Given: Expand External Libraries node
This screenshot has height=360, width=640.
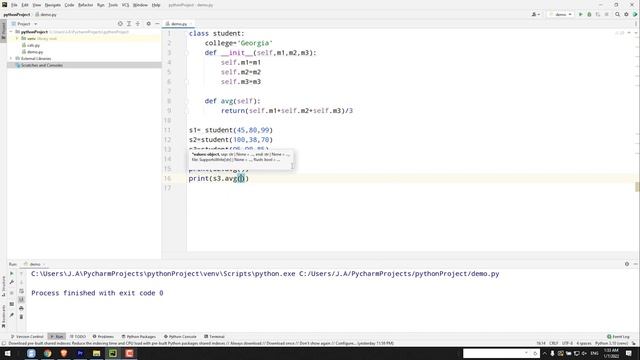Looking at the screenshot, I should (11, 58).
